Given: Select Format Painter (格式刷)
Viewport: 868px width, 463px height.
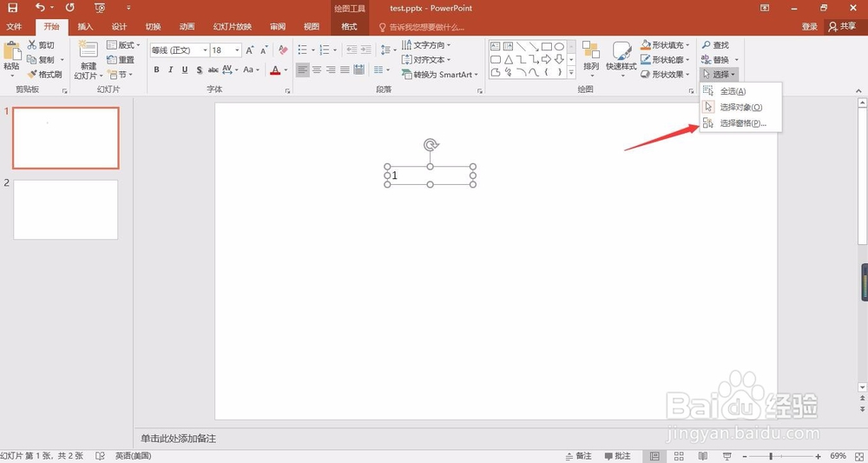Looking at the screenshot, I should [44, 74].
